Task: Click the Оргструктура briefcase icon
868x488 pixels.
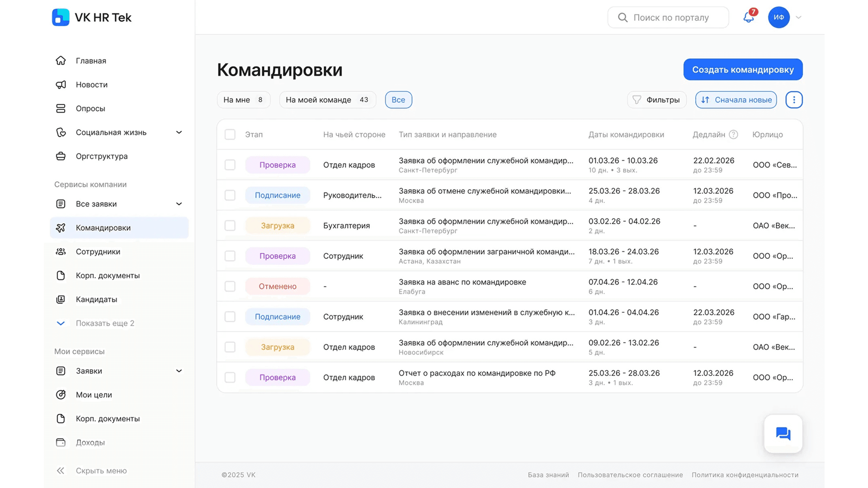Action: pyautogui.click(x=61, y=156)
